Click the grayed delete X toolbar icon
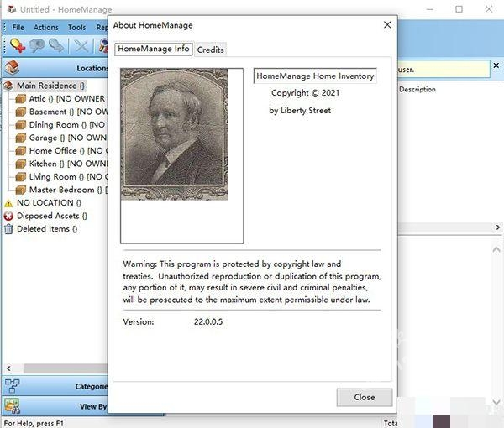 [81, 46]
